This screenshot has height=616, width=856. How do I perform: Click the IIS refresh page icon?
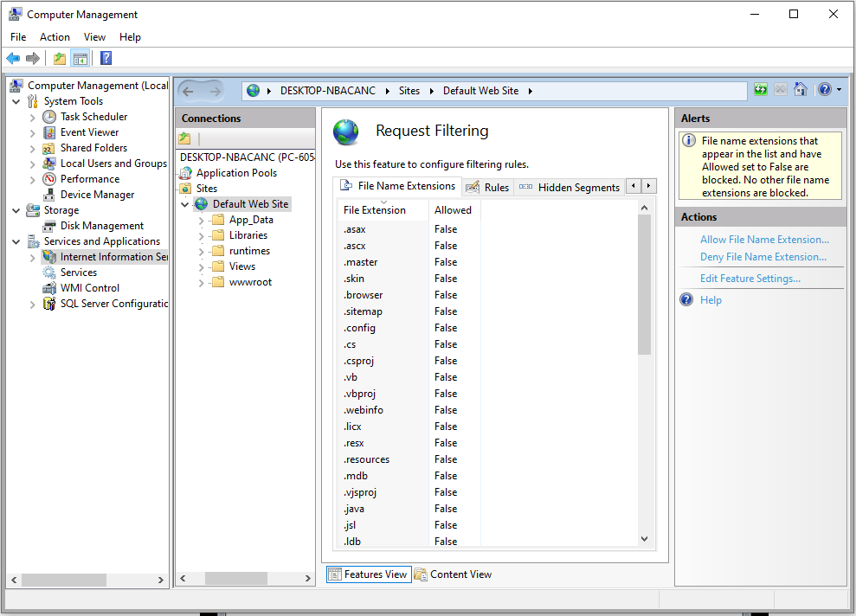pos(761,89)
